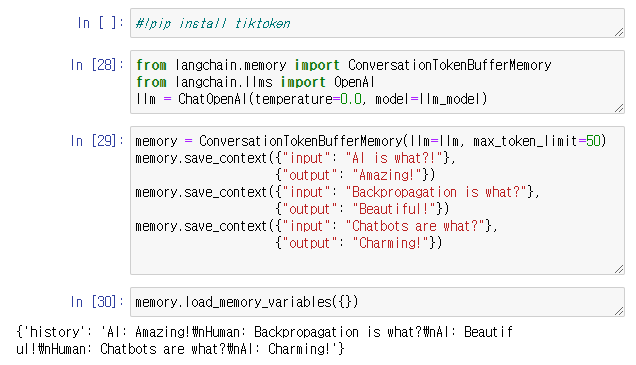Click the '#!pip install tiktoken' code cell

coord(377,23)
